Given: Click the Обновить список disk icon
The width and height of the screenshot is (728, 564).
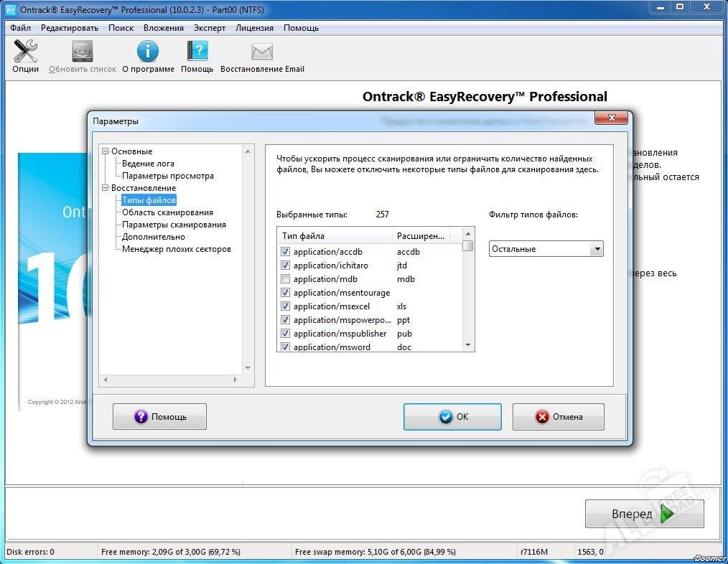Looking at the screenshot, I should pyautogui.click(x=83, y=52).
